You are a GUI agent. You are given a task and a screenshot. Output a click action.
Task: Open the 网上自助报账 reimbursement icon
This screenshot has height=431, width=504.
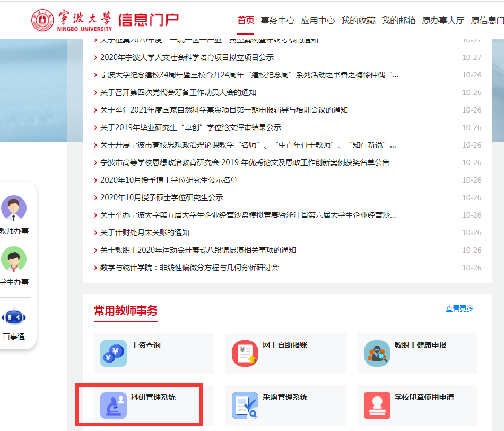[x=245, y=354]
